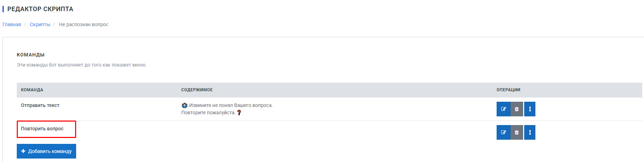Click the robot emoji in message content
644x162 pixels.
[x=184, y=105]
